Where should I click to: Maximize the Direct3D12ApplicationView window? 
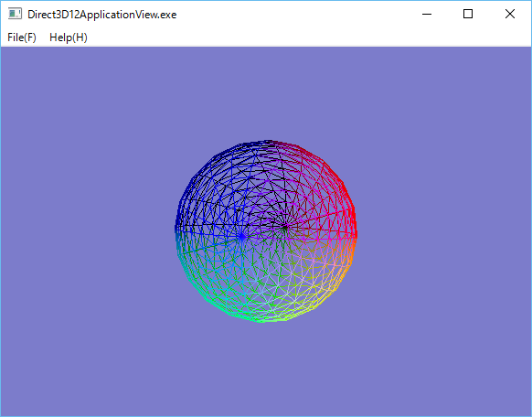[x=468, y=15]
